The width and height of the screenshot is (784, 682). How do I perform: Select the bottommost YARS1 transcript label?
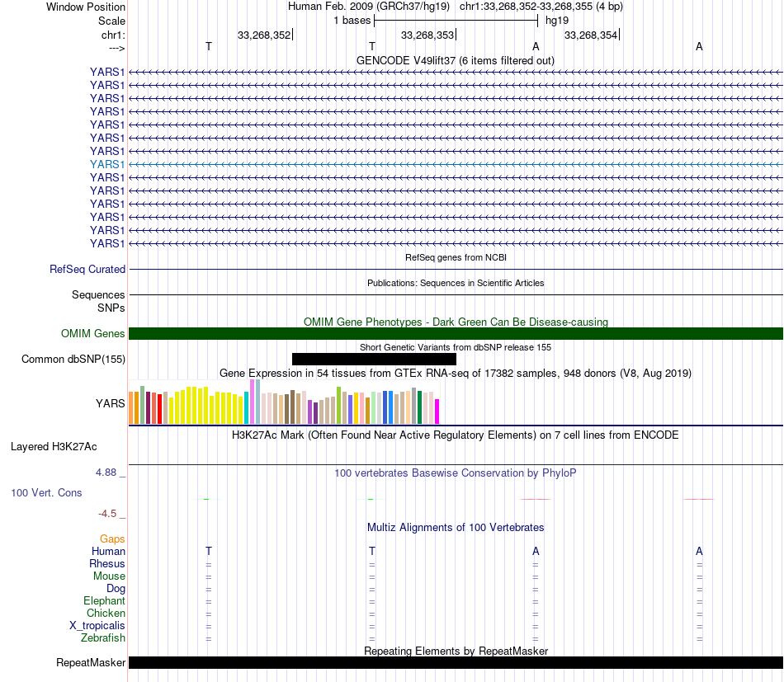click(x=107, y=243)
